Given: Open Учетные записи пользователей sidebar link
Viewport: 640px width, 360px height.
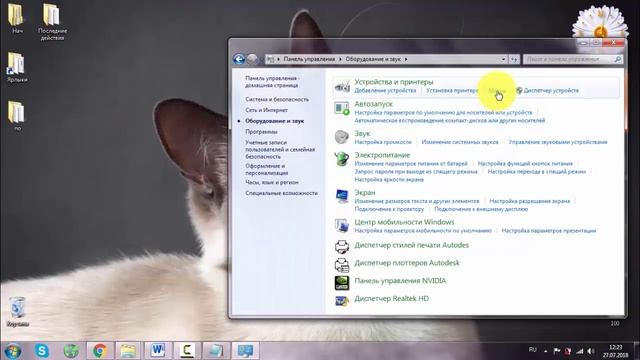Looking at the screenshot, I should pyautogui.click(x=280, y=149).
